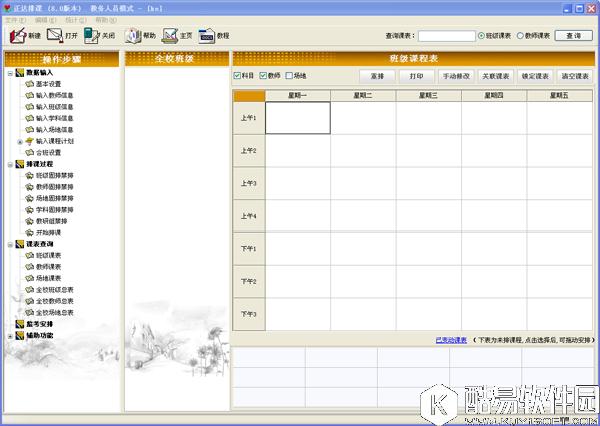Open 合班设置 in the steps tree
The width and height of the screenshot is (600, 426).
pos(48,153)
